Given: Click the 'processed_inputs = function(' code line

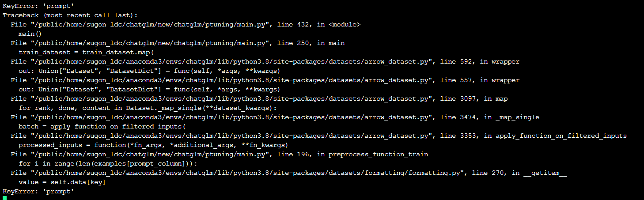Looking at the screenshot, I should [153, 145].
